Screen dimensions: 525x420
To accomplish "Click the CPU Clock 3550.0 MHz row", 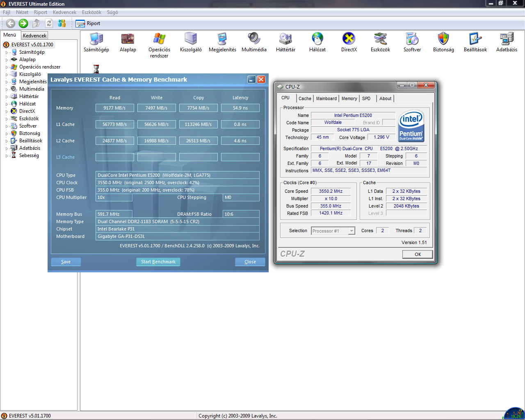I will [178, 183].
